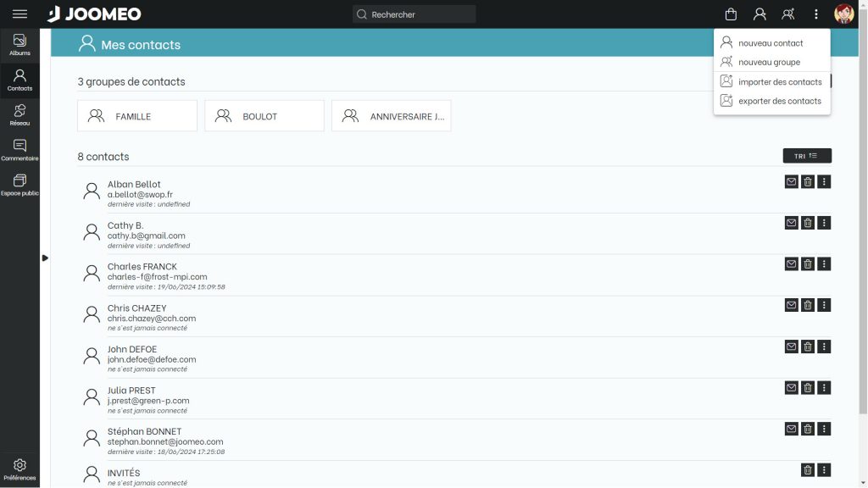Expand the collapsed side panel arrow
Image resolution: width=868 pixels, height=488 pixels.
pyautogui.click(x=45, y=258)
